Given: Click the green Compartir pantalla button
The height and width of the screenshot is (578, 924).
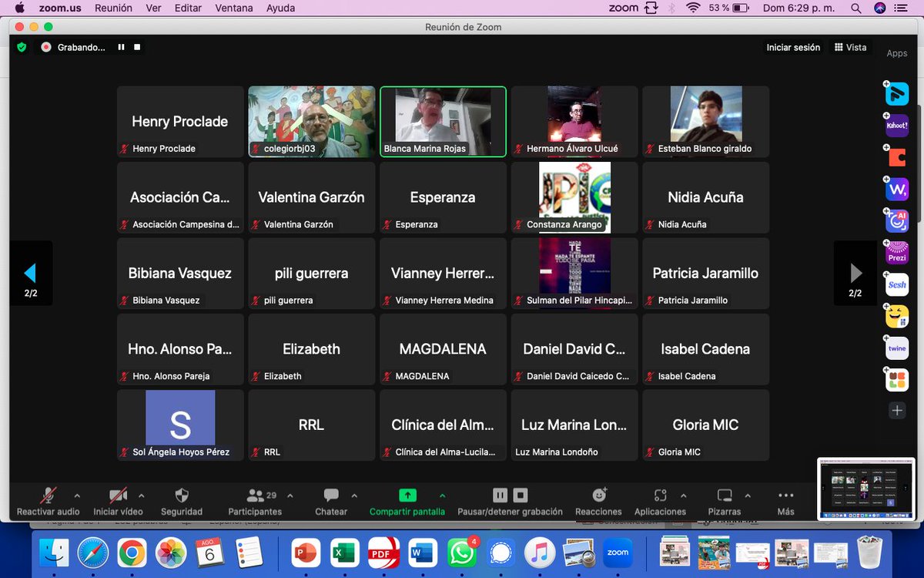Looking at the screenshot, I should (407, 502).
